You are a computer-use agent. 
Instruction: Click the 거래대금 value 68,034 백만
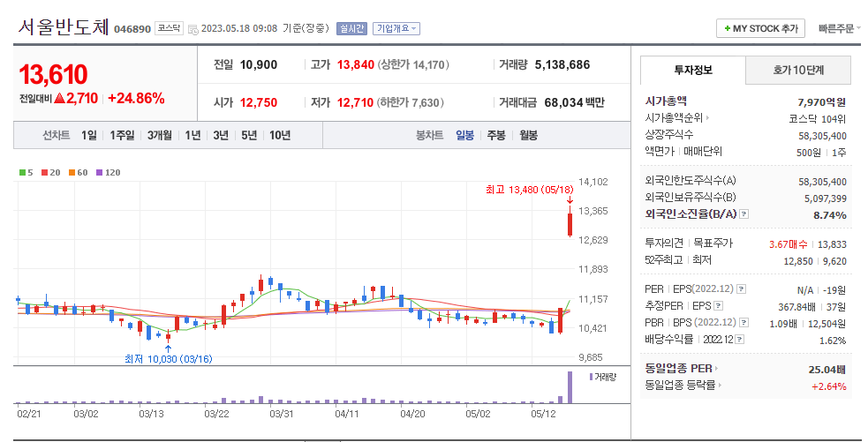(x=575, y=102)
